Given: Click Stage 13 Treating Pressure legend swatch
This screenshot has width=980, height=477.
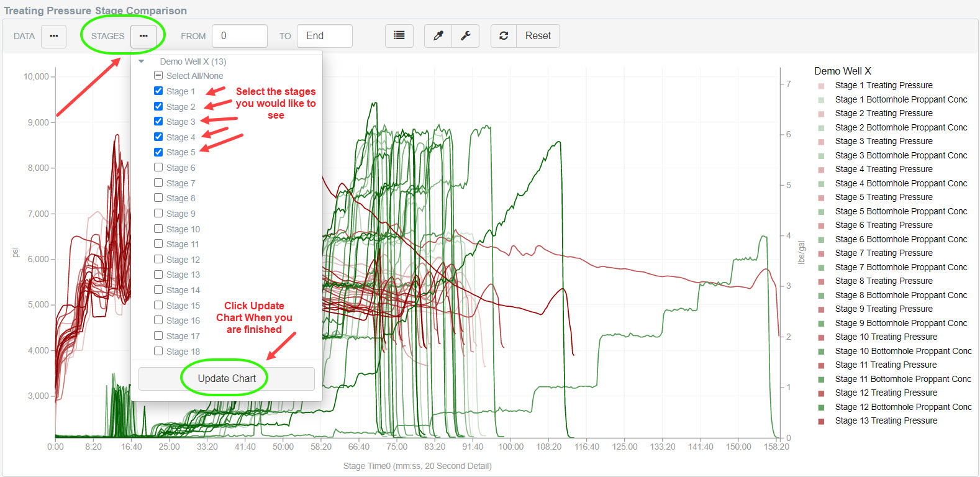Looking at the screenshot, I should pyautogui.click(x=821, y=421).
